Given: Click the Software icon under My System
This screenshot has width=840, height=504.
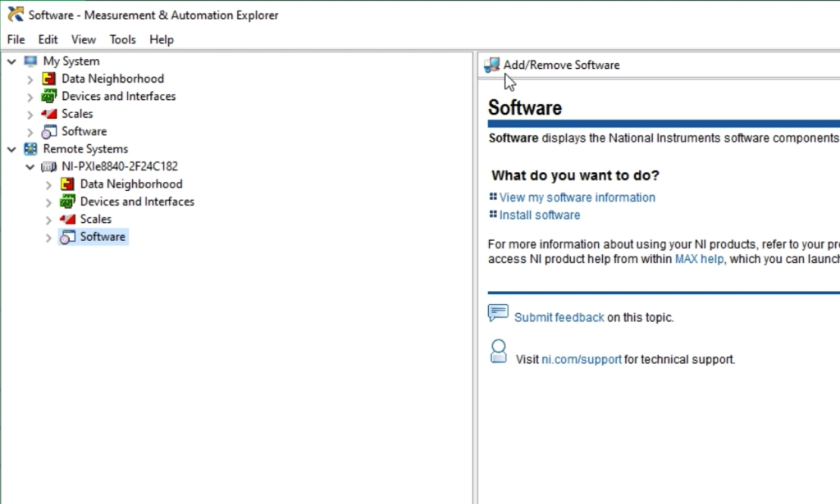Looking at the screenshot, I should pos(48,132).
